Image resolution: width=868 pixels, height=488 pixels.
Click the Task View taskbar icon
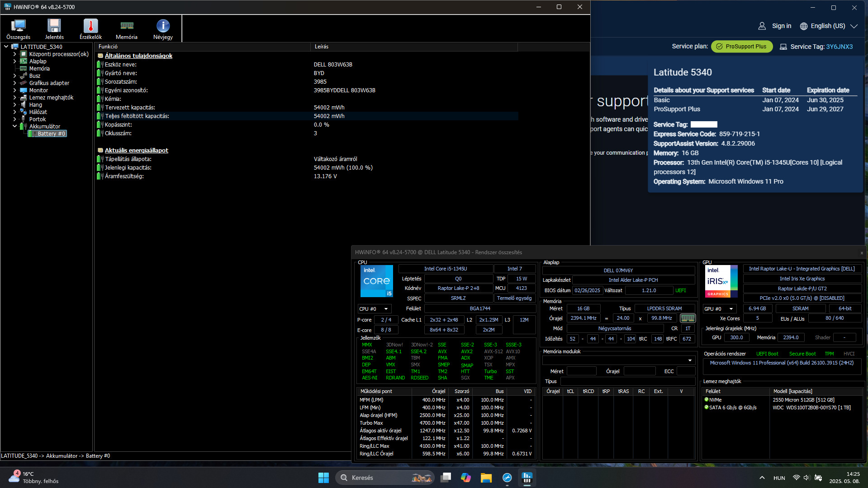pos(446,478)
